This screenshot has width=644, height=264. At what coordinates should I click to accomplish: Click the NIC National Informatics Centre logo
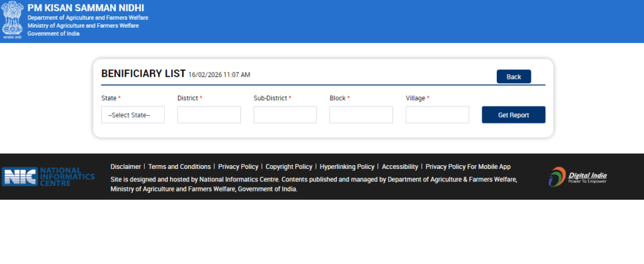[x=48, y=176]
